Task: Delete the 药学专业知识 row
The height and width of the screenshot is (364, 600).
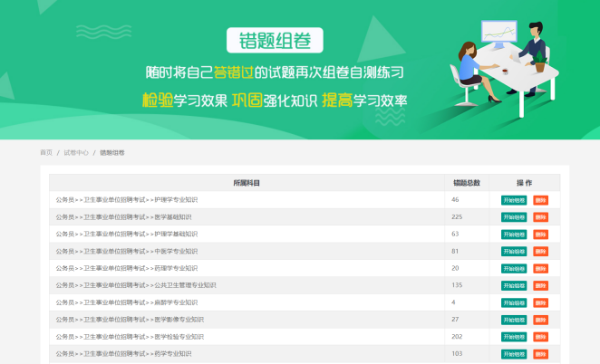Action: (x=540, y=354)
